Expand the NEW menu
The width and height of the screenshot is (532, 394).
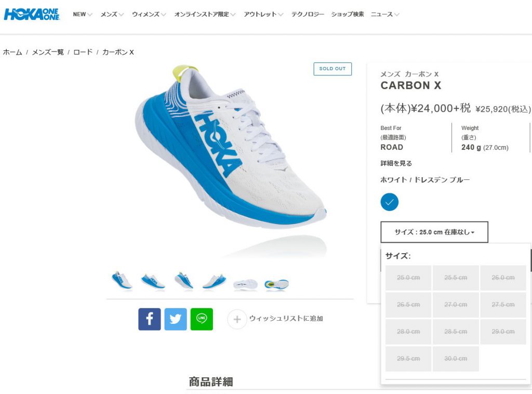point(83,14)
